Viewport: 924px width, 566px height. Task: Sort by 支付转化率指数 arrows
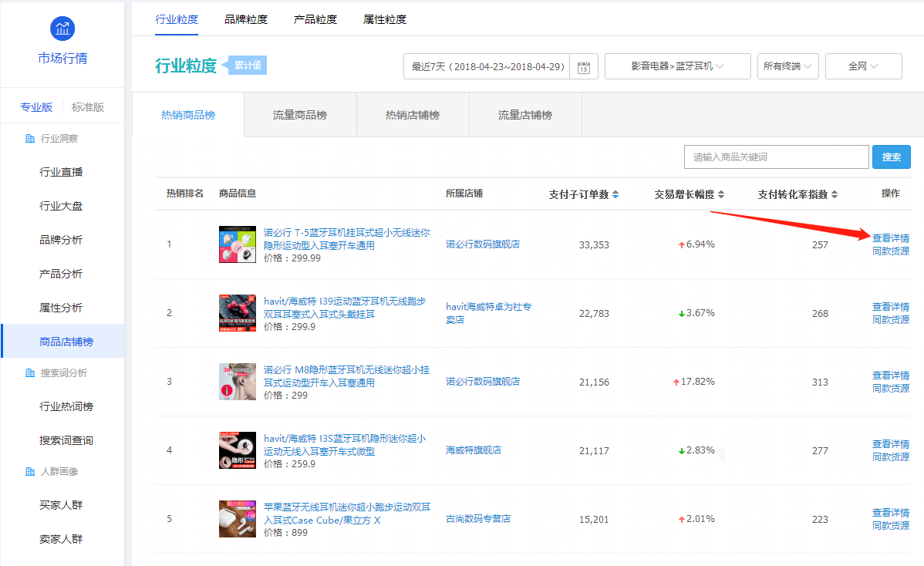point(835,194)
